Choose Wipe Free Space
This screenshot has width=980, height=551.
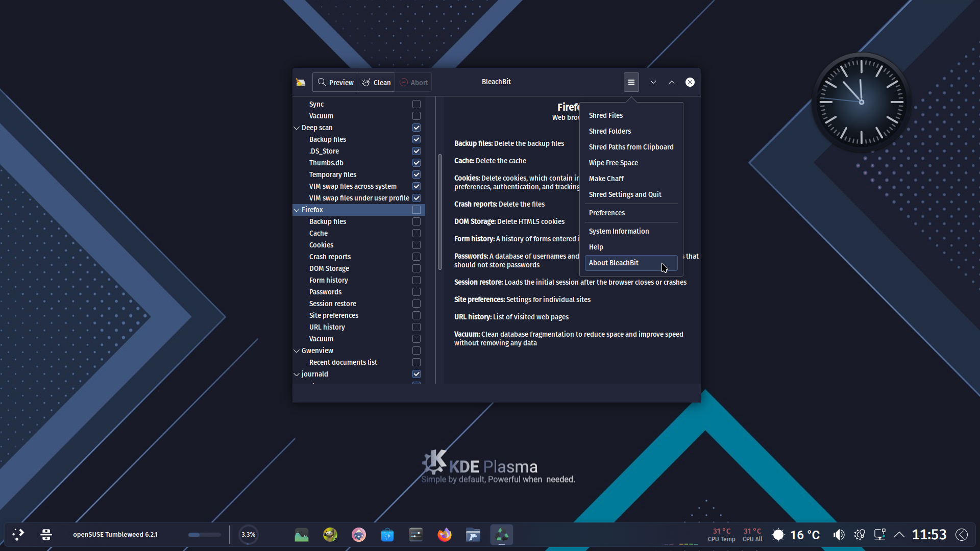tap(631, 163)
